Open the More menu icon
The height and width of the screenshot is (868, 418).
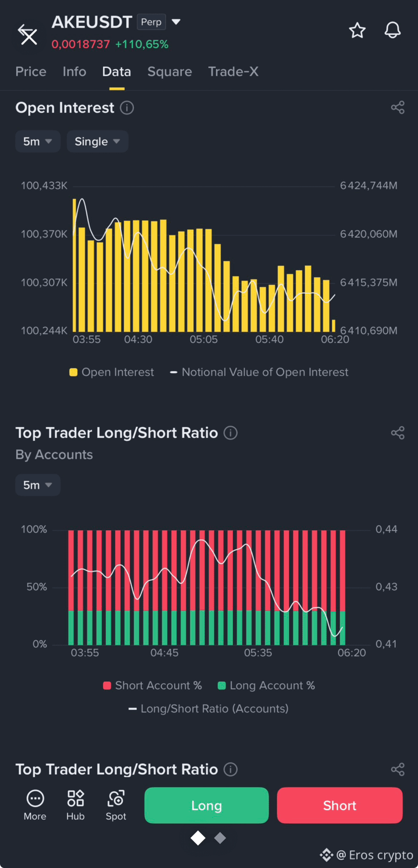(x=35, y=805)
